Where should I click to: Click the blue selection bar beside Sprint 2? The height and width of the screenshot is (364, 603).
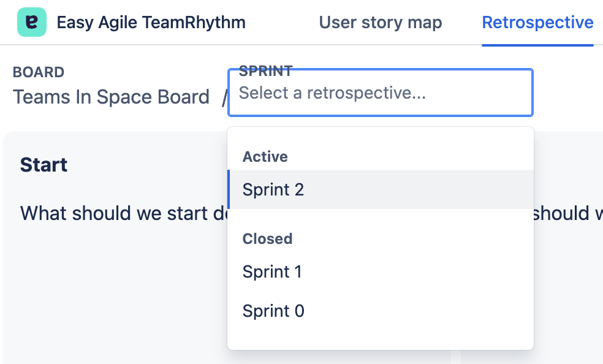(x=229, y=189)
